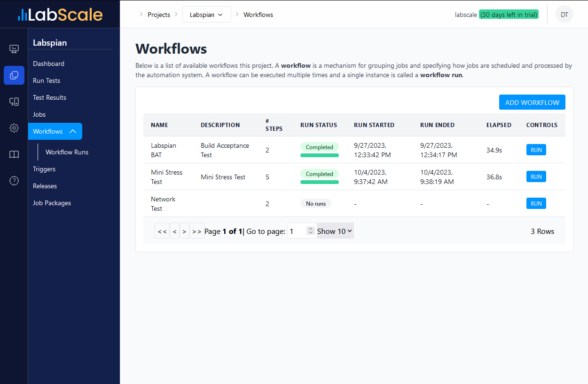The width and height of the screenshot is (588, 384).
Task: Click Projects breadcrumb link
Action: pyautogui.click(x=159, y=15)
